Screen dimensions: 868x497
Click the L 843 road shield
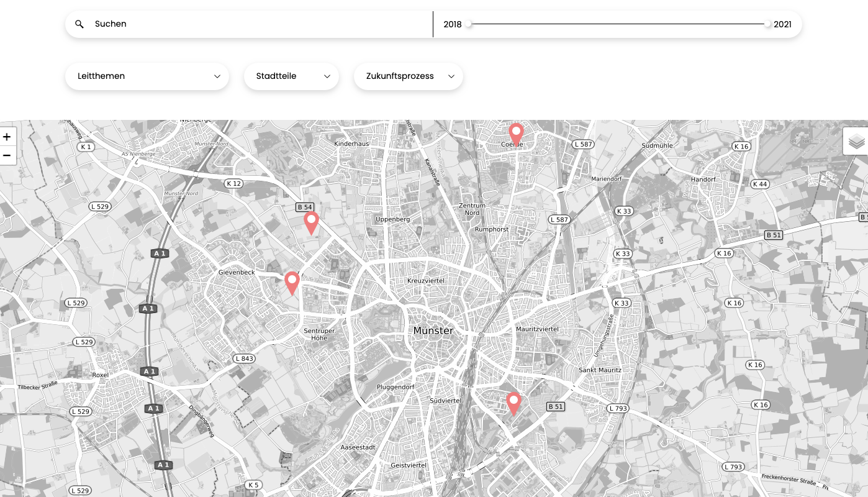click(244, 358)
